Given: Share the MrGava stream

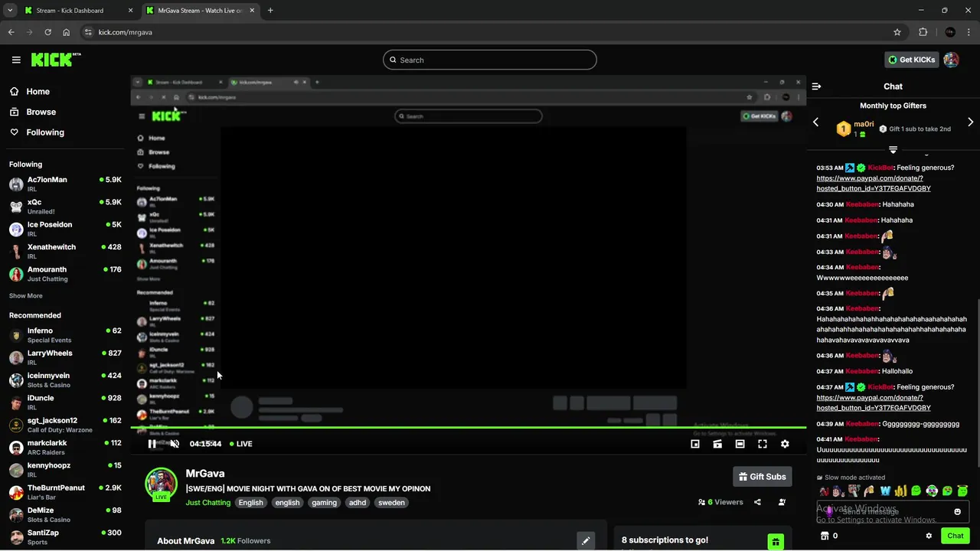Looking at the screenshot, I should point(757,503).
